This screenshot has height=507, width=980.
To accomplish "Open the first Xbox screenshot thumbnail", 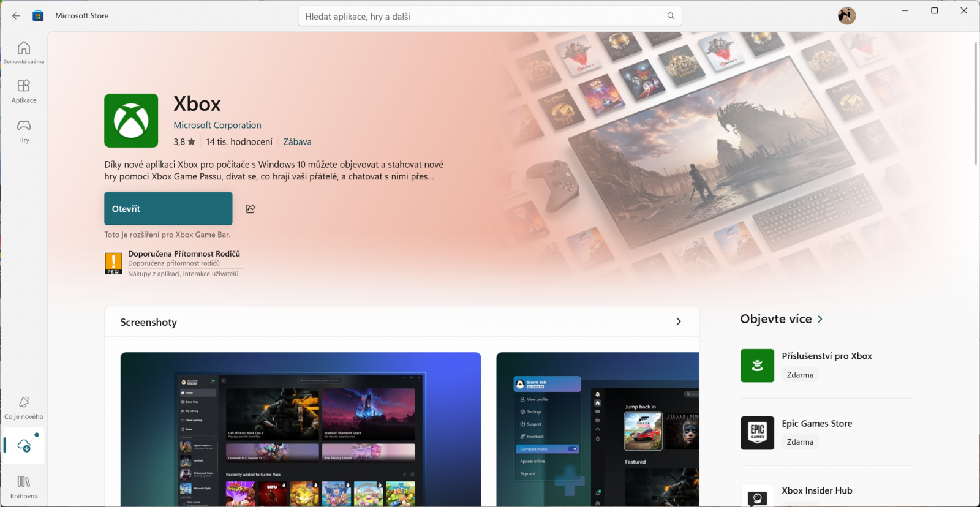I will [x=301, y=429].
